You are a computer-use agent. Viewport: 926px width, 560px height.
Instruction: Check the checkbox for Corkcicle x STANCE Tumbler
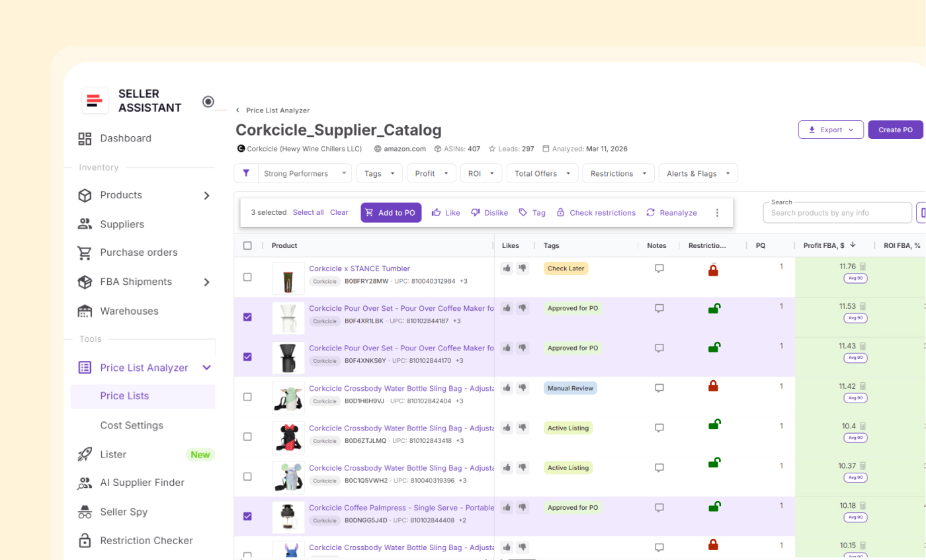coord(247,277)
